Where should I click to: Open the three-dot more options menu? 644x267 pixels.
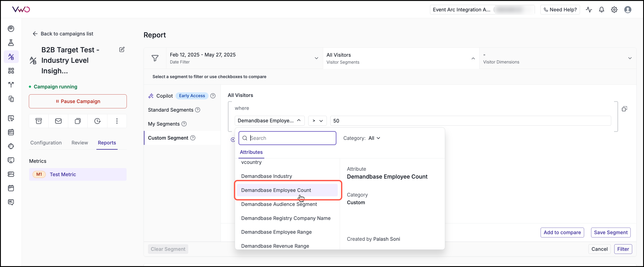[117, 121]
